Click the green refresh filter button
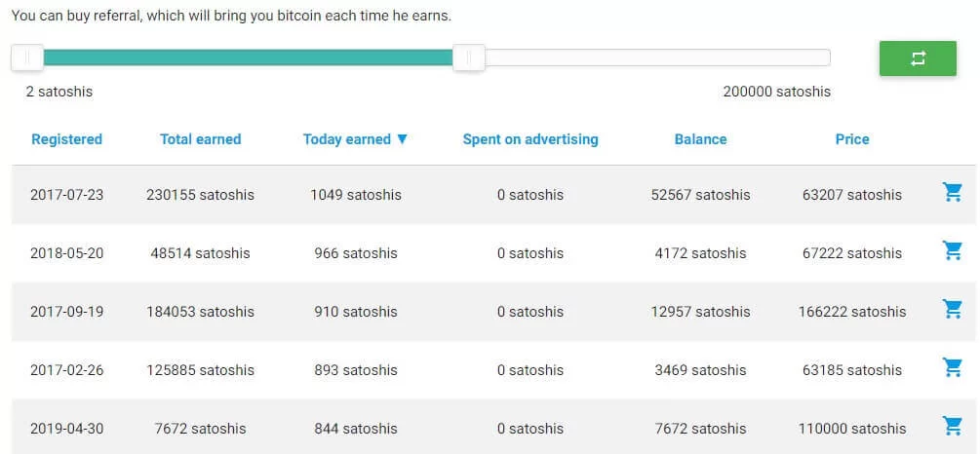Image resolution: width=980 pixels, height=454 pixels. tap(918, 58)
